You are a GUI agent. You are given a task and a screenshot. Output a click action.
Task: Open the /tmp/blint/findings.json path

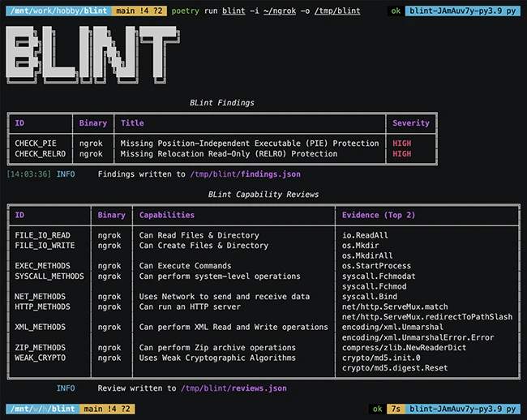(x=246, y=174)
